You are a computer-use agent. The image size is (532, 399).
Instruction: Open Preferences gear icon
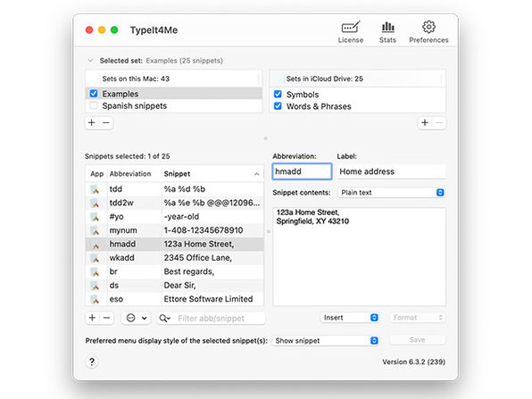pos(428,27)
